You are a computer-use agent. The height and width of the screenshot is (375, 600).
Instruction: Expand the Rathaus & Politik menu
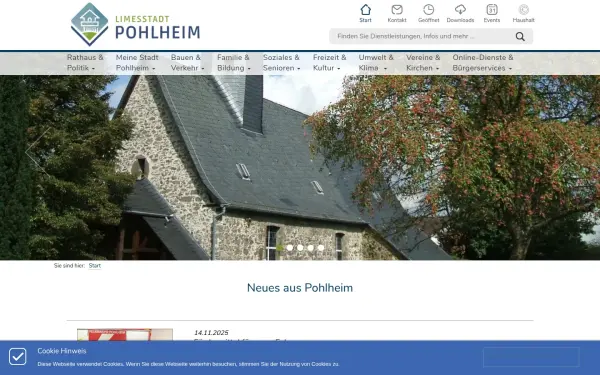coord(85,63)
